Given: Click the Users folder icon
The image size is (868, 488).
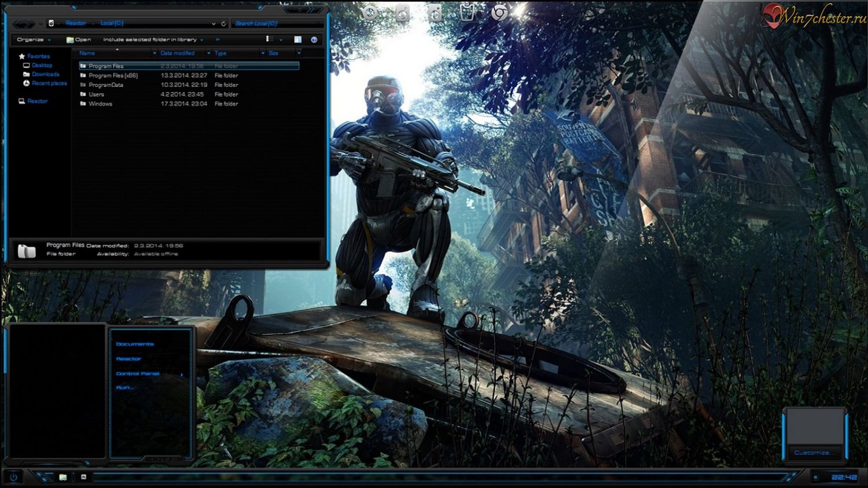Looking at the screenshot, I should pyautogui.click(x=83, y=94).
